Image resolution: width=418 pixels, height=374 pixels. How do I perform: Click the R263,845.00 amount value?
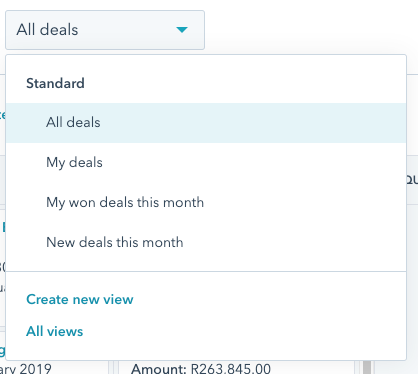pyautogui.click(x=231, y=369)
